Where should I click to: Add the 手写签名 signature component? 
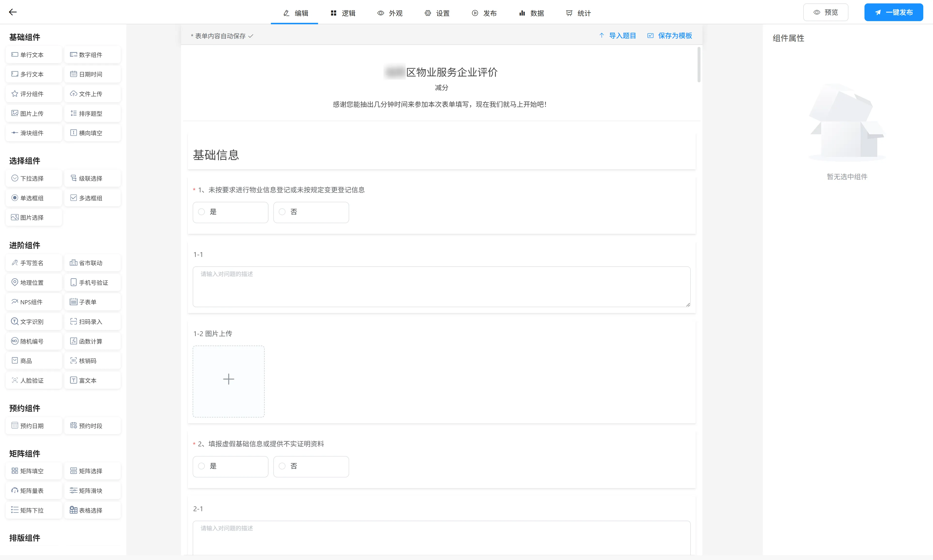tap(34, 263)
